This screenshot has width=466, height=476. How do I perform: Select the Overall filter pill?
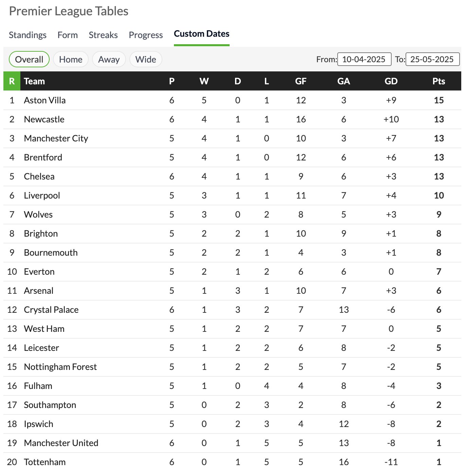pos(29,60)
